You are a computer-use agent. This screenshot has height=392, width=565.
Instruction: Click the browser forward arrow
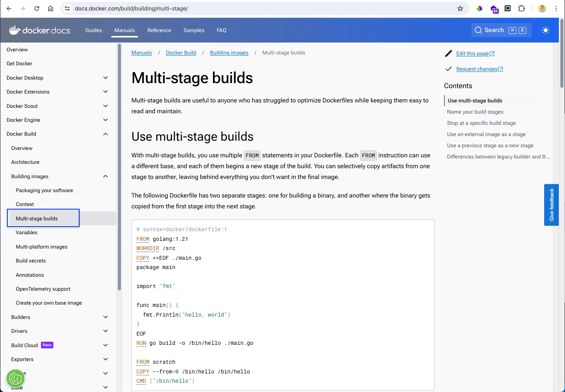(x=23, y=9)
